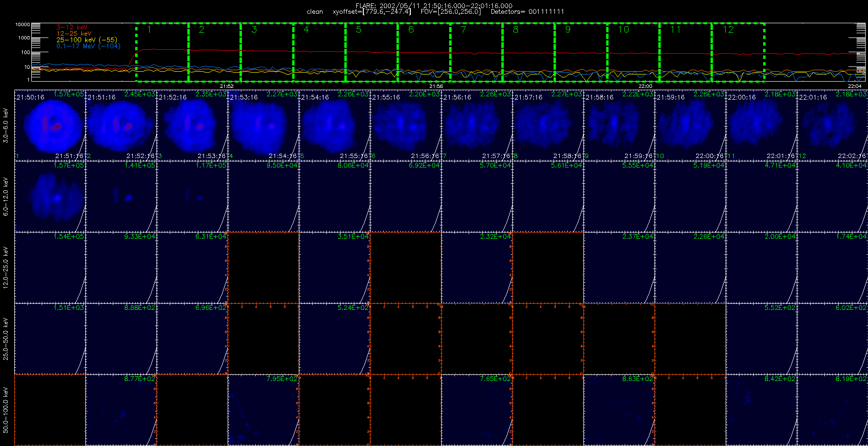Open the 25.0-50.0 keV panel labeled 8.88E+02

[x=121, y=338]
